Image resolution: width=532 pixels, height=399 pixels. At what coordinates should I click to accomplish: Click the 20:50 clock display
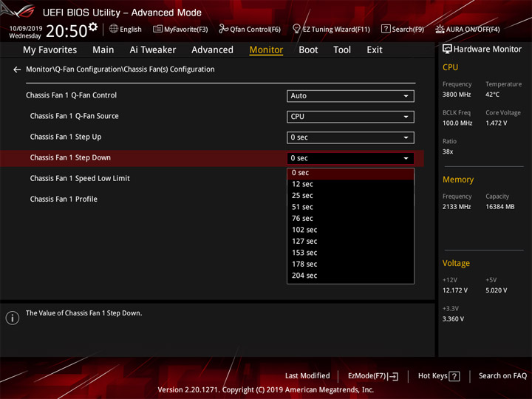pos(66,31)
